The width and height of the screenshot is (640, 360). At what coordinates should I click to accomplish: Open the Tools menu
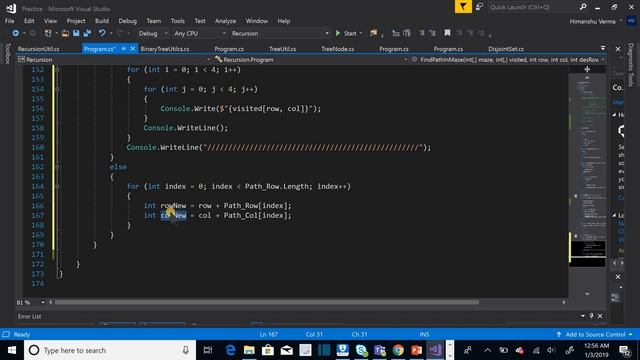[x=178, y=21]
